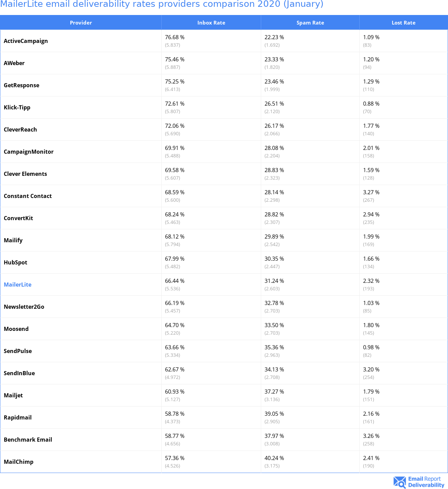The width and height of the screenshot is (448, 489).
Task: Click the GetResponse provider name
Action: point(21,85)
